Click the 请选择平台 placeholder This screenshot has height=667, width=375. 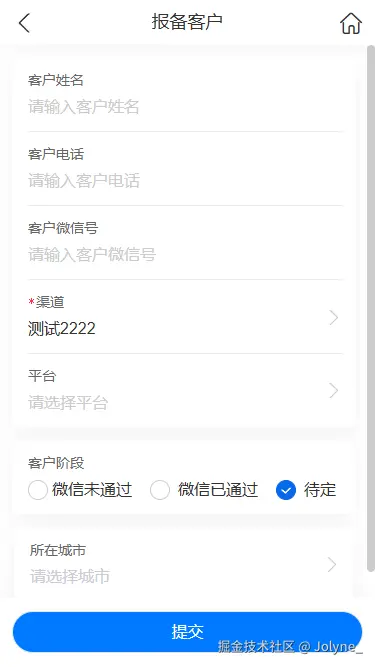point(68,402)
